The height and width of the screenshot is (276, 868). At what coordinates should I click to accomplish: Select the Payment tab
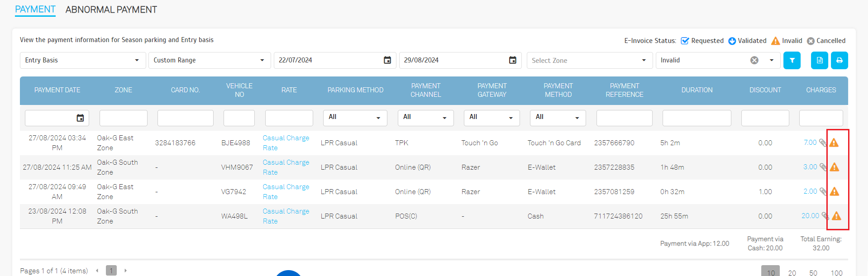35,10
